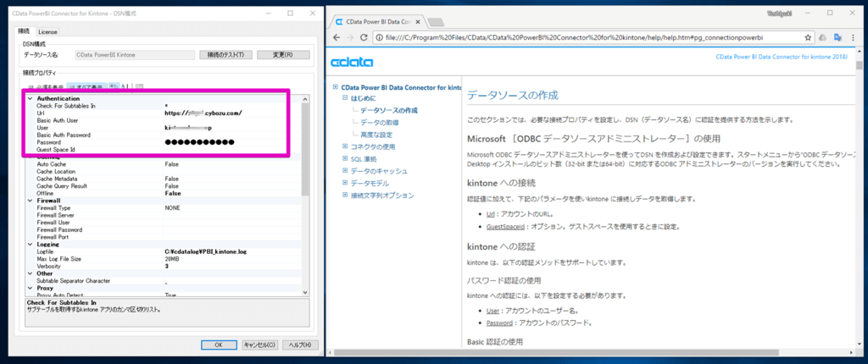
Task: Expand the データモデル tree node
Action: click(345, 183)
